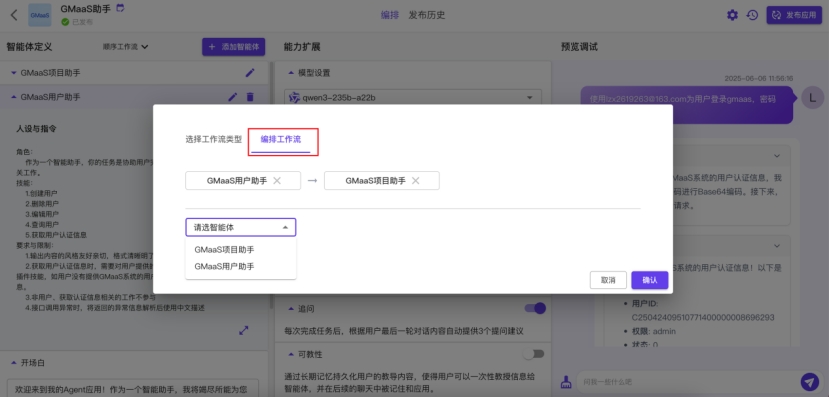Edit GMaaS项目助手 with pencil icon

point(250,73)
